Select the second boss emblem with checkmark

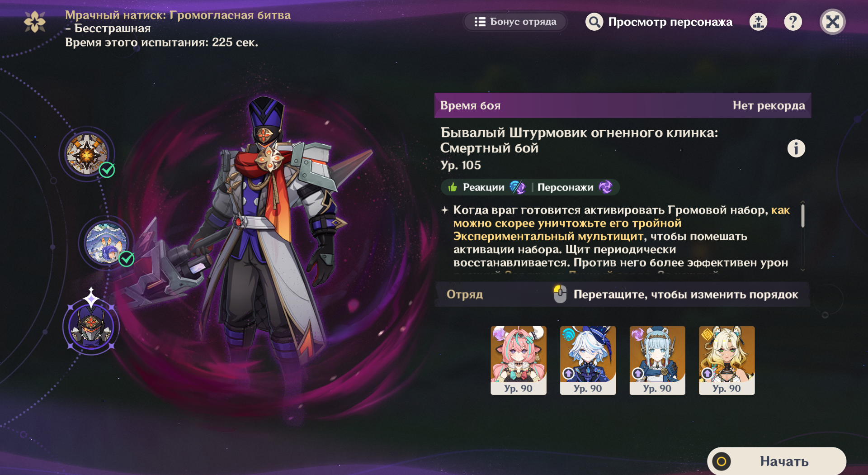(x=106, y=243)
